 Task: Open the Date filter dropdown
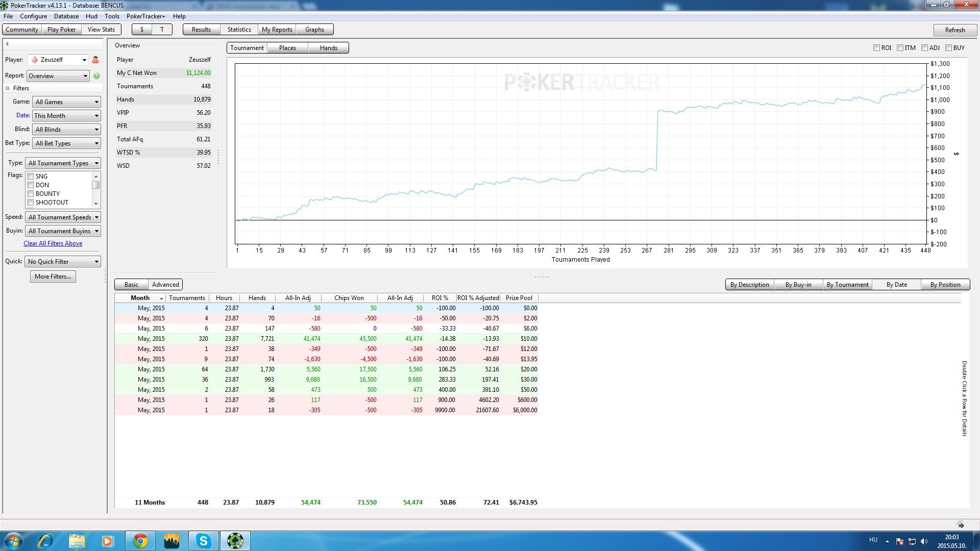pyautogui.click(x=66, y=116)
